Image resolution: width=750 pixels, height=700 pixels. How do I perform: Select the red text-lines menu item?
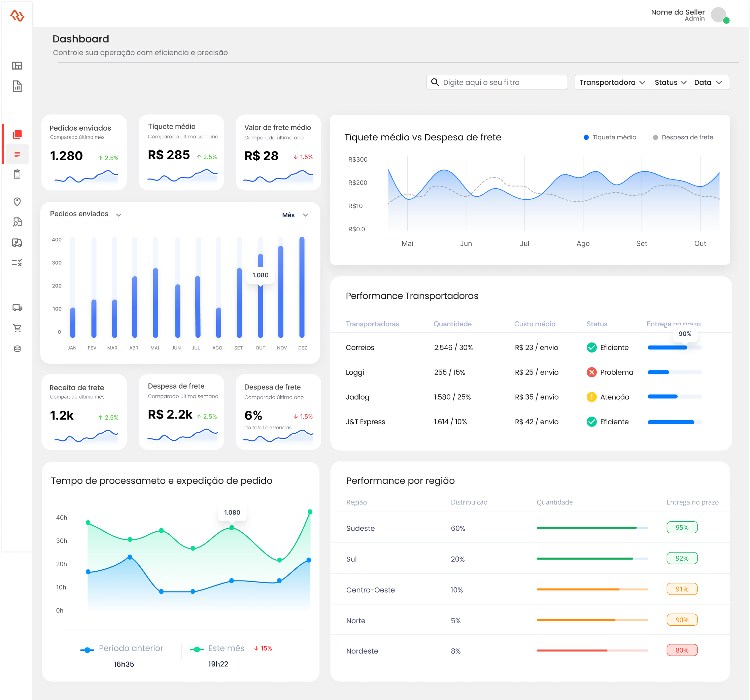18,154
